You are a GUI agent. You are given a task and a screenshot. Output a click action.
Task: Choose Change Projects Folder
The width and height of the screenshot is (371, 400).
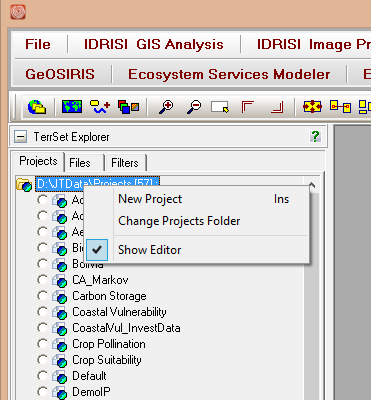[x=196, y=221]
